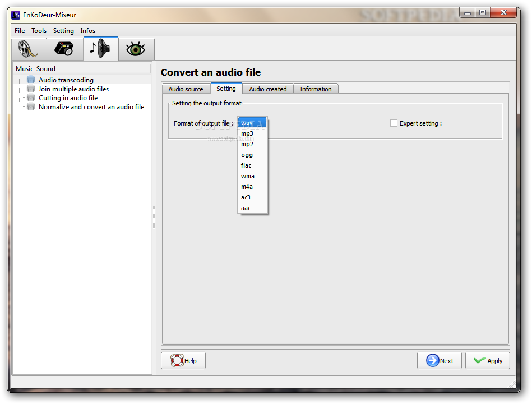
Task: Choose m4a output format
Action: pos(252,187)
